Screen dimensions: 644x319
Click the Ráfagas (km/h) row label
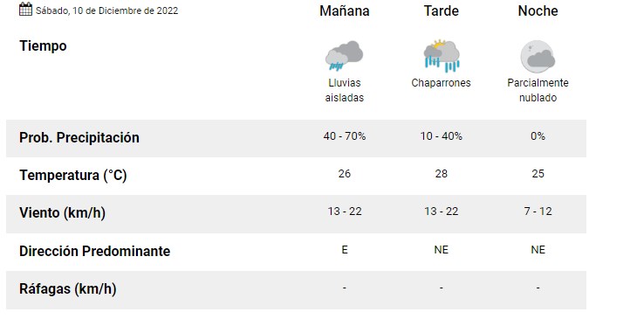pos(68,289)
